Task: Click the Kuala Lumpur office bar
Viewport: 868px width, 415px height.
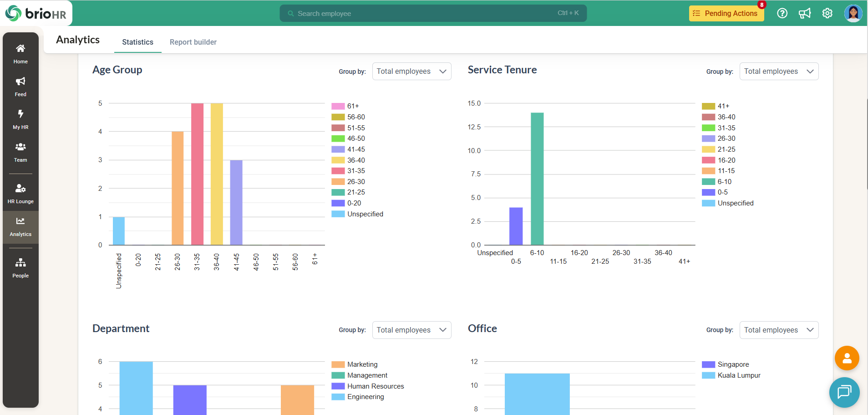Action: click(x=537, y=394)
